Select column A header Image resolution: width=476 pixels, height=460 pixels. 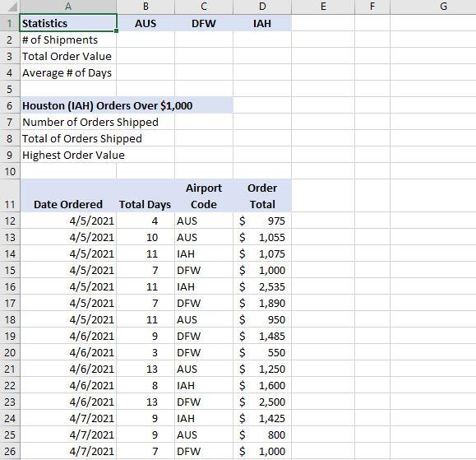[x=68, y=7]
